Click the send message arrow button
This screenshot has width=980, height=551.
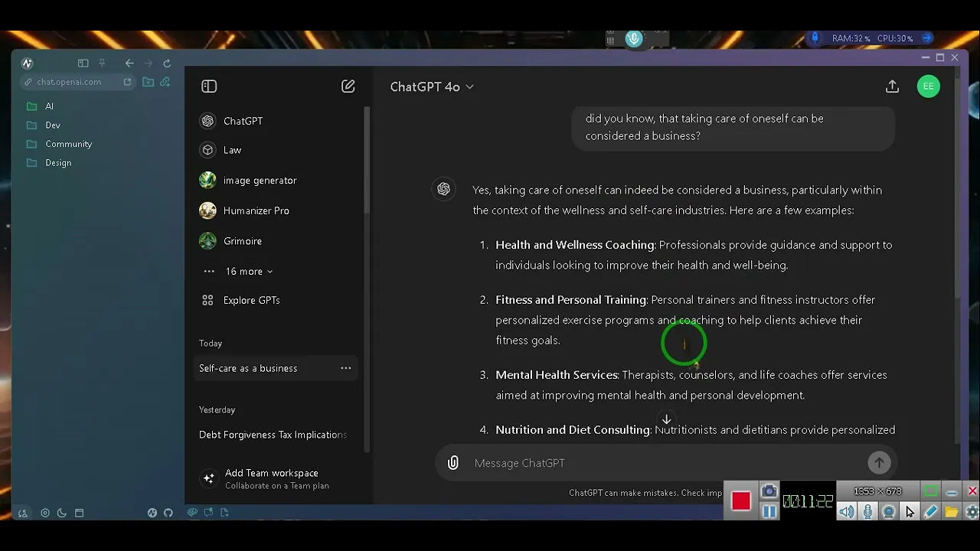coord(879,462)
